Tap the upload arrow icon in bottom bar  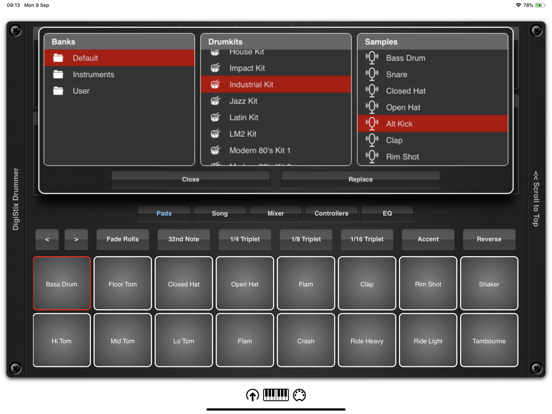(x=252, y=395)
